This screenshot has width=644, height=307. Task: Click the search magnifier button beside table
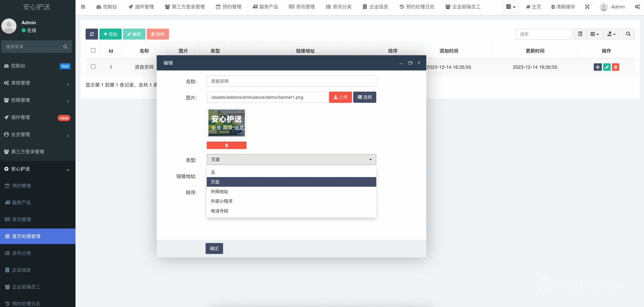pyautogui.click(x=628, y=34)
